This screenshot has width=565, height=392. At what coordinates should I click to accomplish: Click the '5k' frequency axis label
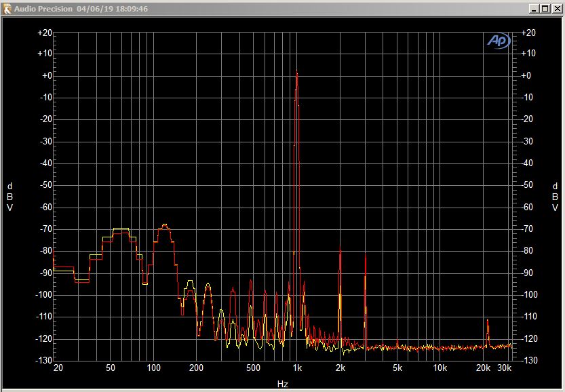[x=397, y=368]
